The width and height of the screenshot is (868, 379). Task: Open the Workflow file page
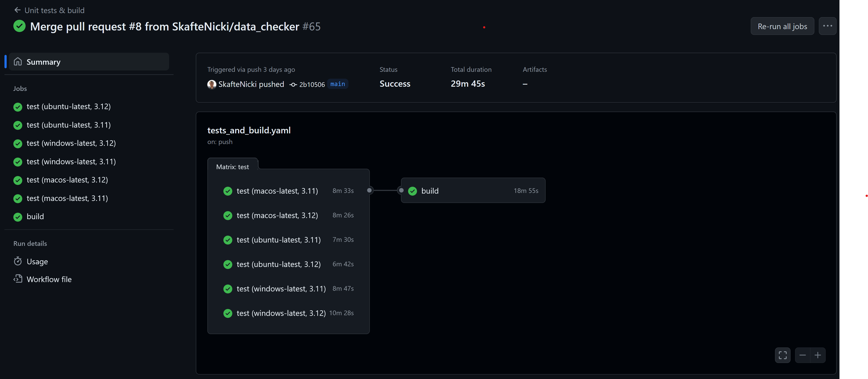pyautogui.click(x=49, y=279)
